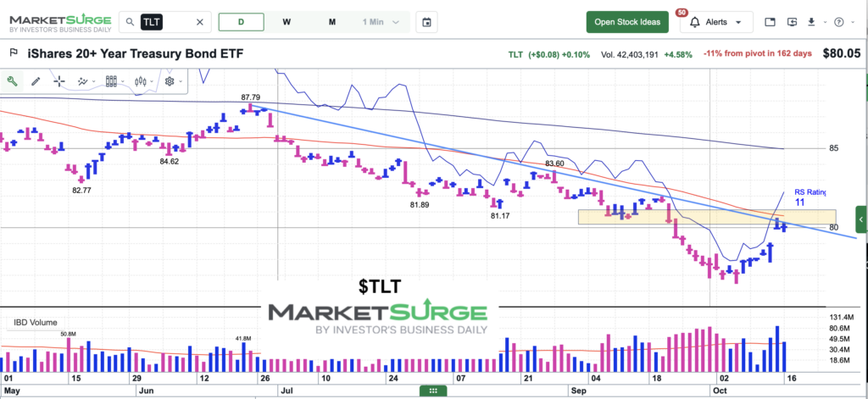
Task: Click the 83.60 price label
Action: click(x=554, y=163)
